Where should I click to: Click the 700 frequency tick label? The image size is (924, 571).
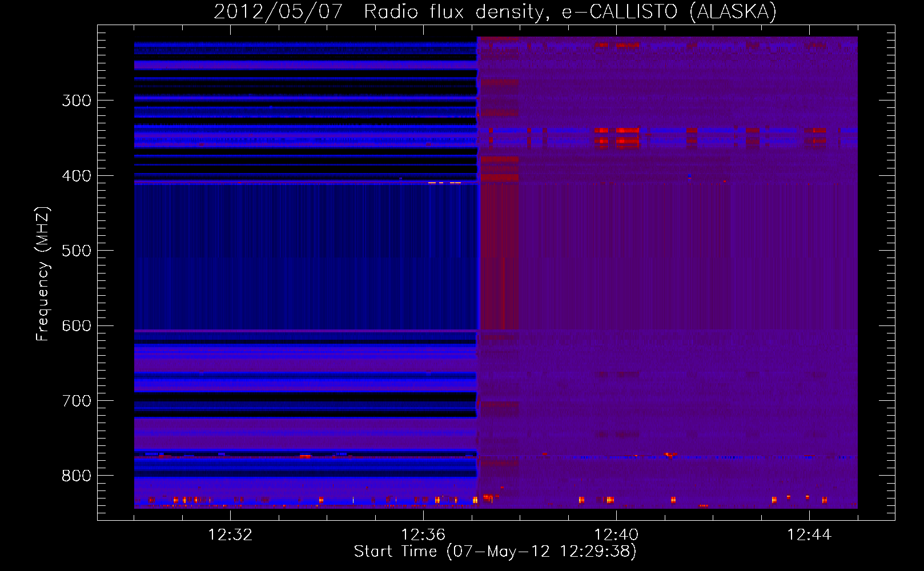[77, 401]
